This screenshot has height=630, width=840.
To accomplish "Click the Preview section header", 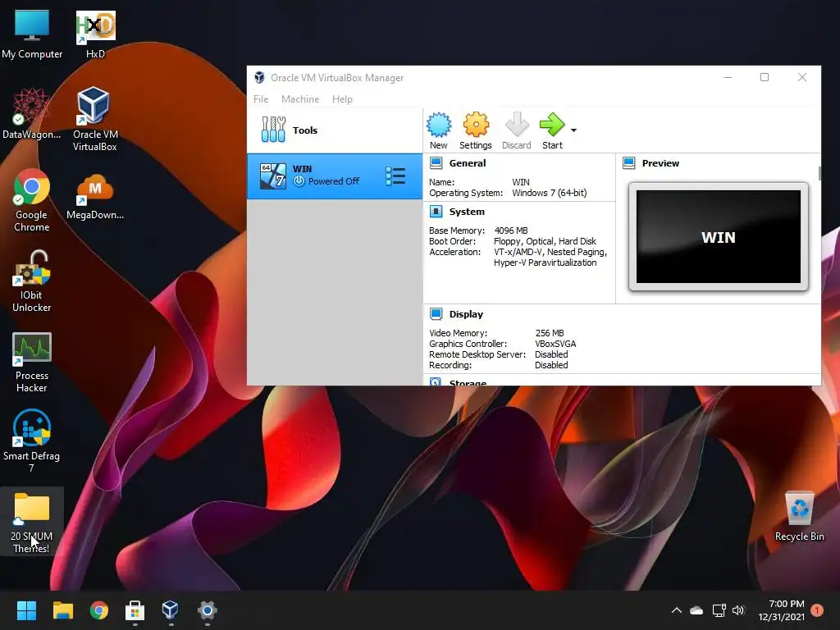I will point(660,163).
